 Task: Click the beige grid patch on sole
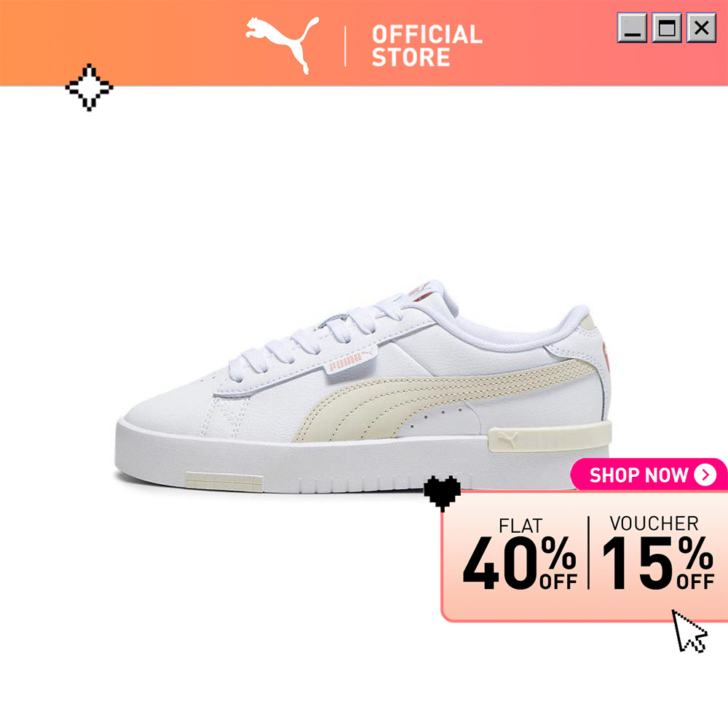[224, 481]
